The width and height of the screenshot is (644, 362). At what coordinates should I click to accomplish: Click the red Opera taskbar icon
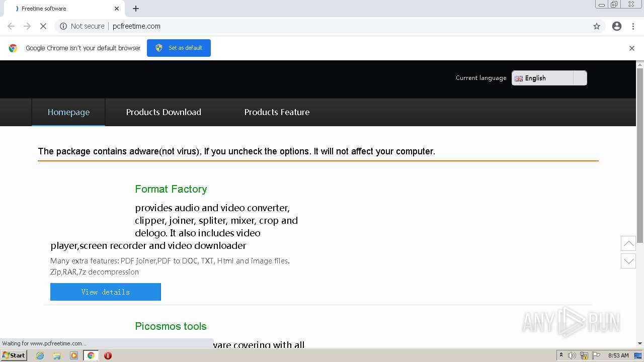108,355
